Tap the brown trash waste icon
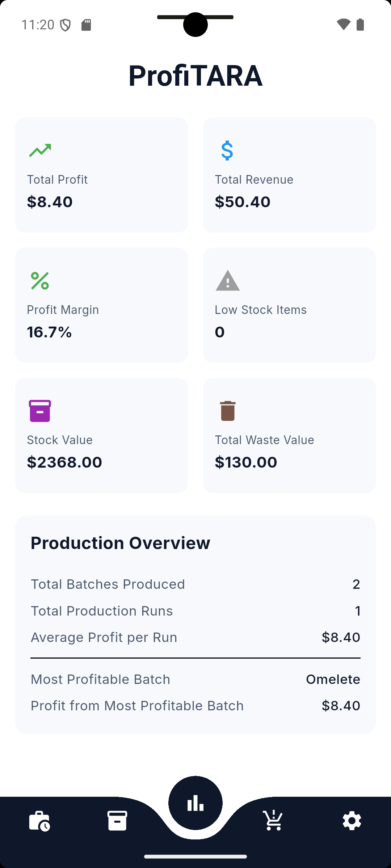Image resolution: width=391 pixels, height=868 pixels. tap(228, 411)
